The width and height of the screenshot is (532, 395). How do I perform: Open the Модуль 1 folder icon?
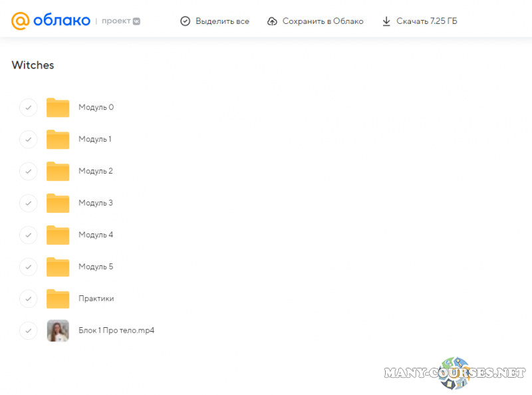point(58,139)
